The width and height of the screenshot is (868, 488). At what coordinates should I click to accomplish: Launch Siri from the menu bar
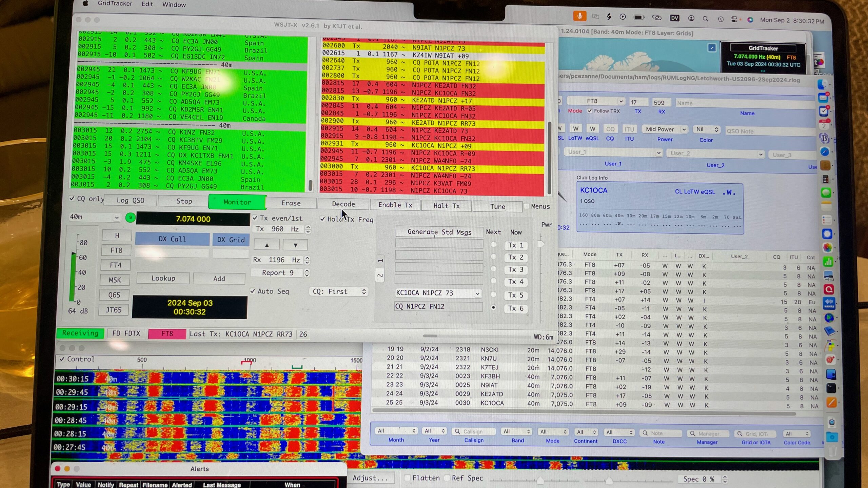click(750, 20)
